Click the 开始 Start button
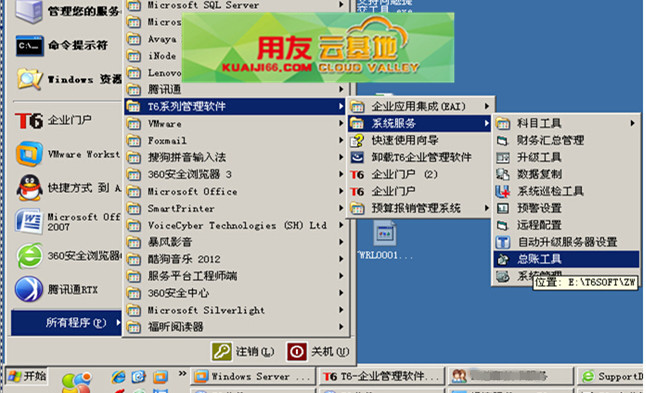Screen dimensions: 646x393 pos(27,376)
